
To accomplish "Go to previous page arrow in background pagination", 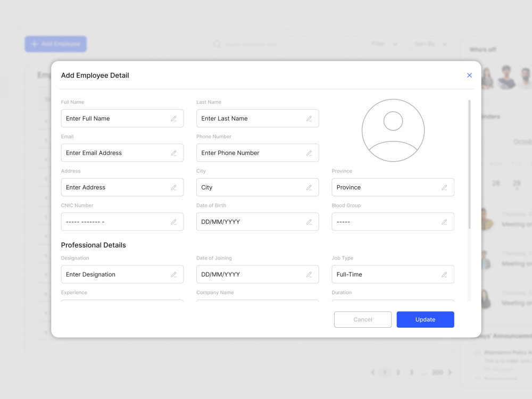I will coord(372,372).
